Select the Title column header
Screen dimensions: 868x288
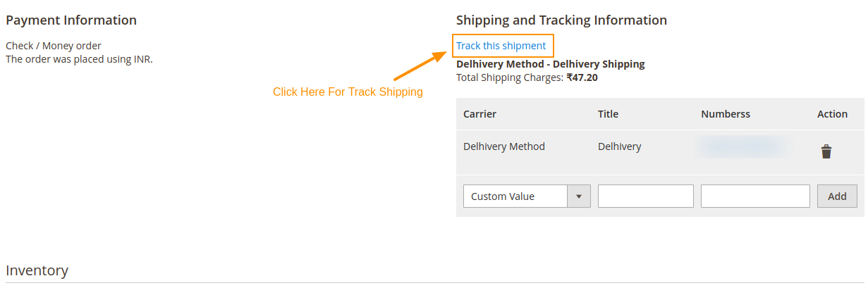(x=608, y=114)
